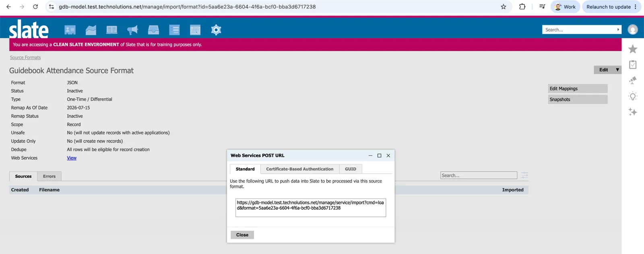Image resolution: width=644 pixels, height=254 pixels.
Task: Click the Slate logo
Action: 29,29
